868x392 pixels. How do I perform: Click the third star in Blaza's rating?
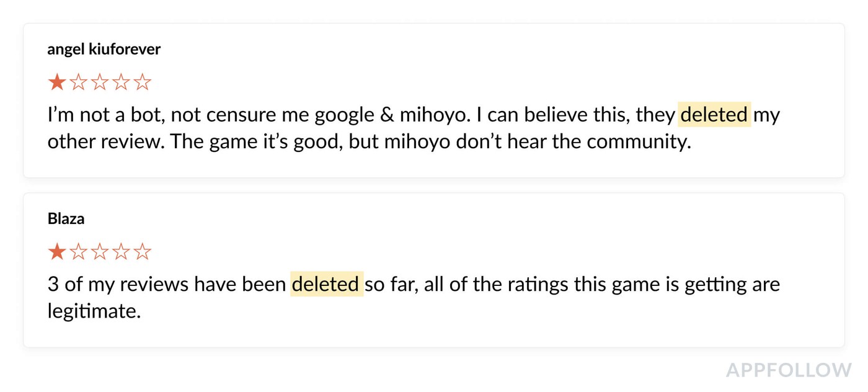coord(100,251)
